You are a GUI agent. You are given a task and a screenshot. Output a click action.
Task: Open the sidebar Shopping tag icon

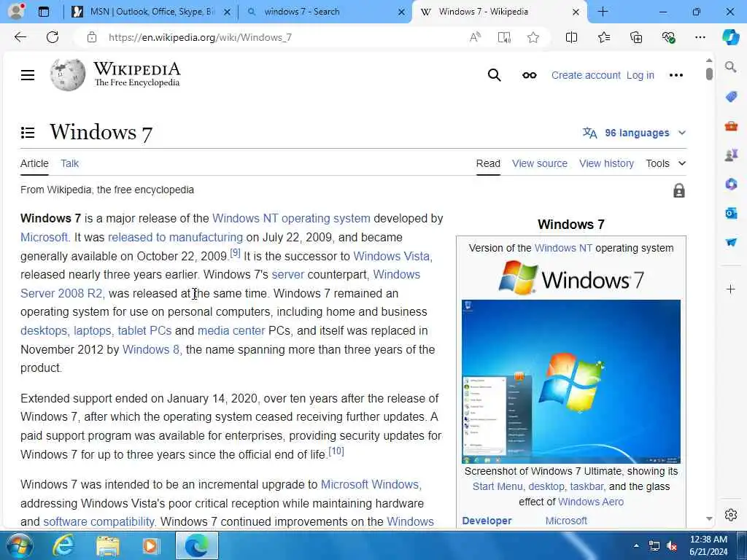pyautogui.click(x=731, y=97)
